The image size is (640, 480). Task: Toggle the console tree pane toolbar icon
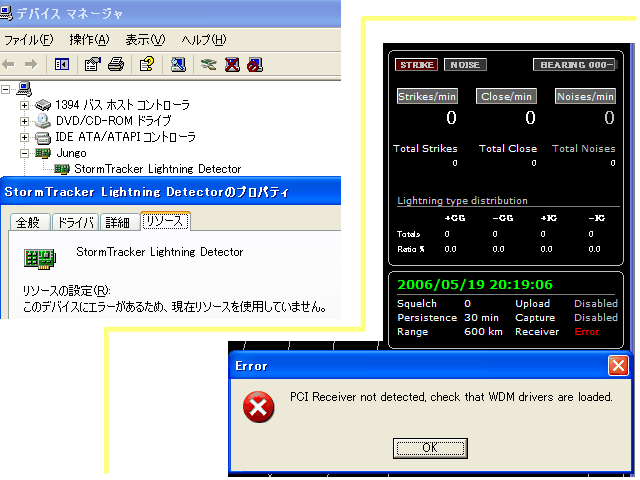coord(62,65)
